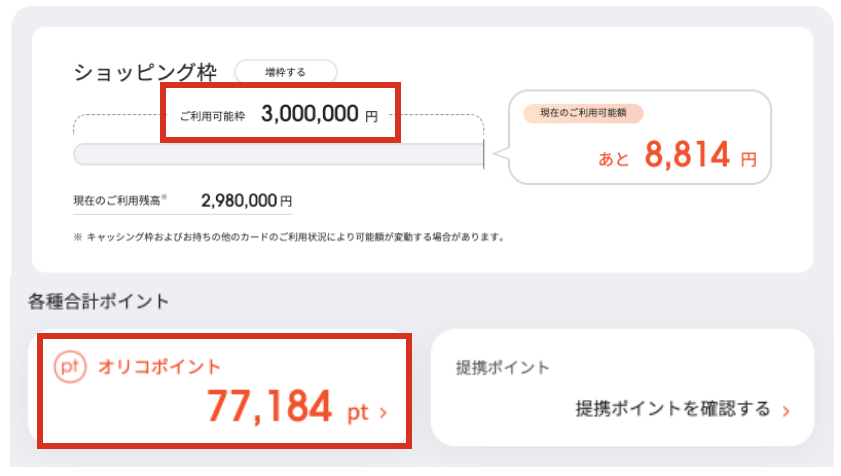Click the 各種合計ポイント section heading
The width and height of the screenshot is (841, 476).
[x=98, y=302]
